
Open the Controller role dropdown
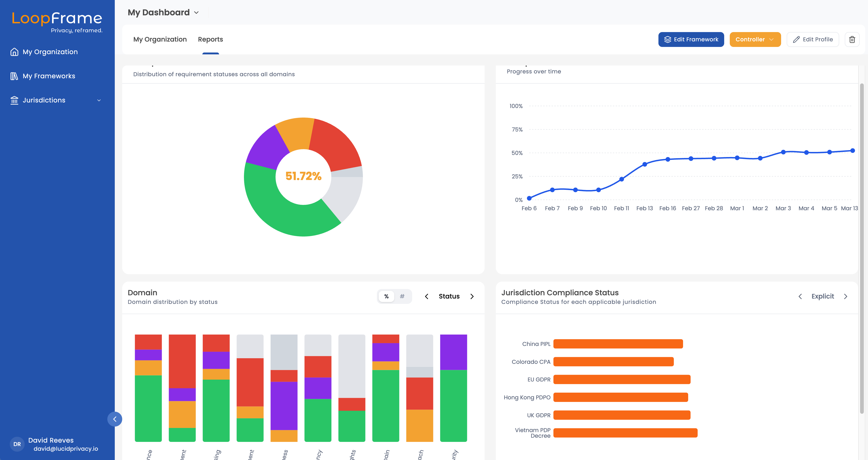755,39
